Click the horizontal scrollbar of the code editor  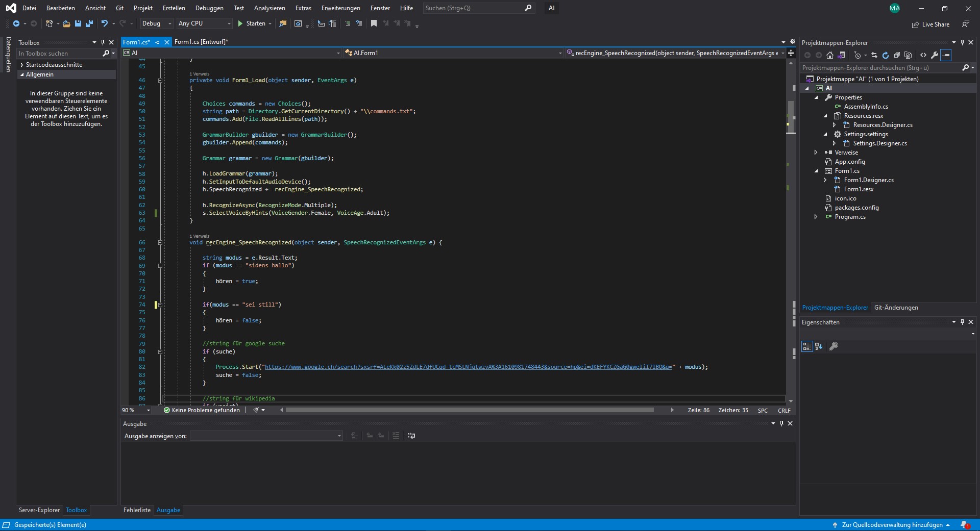click(x=469, y=410)
